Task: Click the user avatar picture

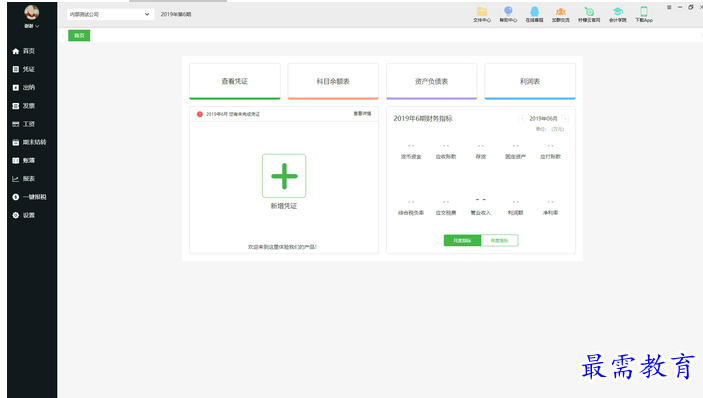Action: 31,12
